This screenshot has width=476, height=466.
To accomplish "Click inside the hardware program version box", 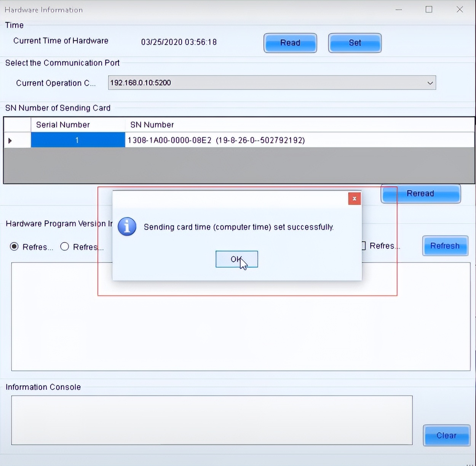I will click(x=241, y=331).
